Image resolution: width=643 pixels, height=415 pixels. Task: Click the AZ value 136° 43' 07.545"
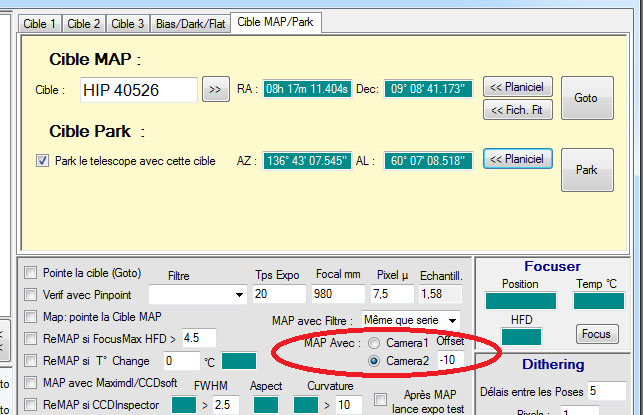[x=307, y=161]
